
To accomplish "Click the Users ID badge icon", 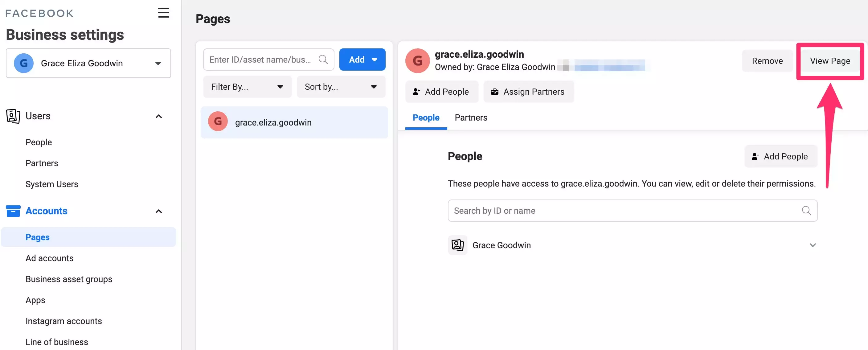I will click(13, 116).
